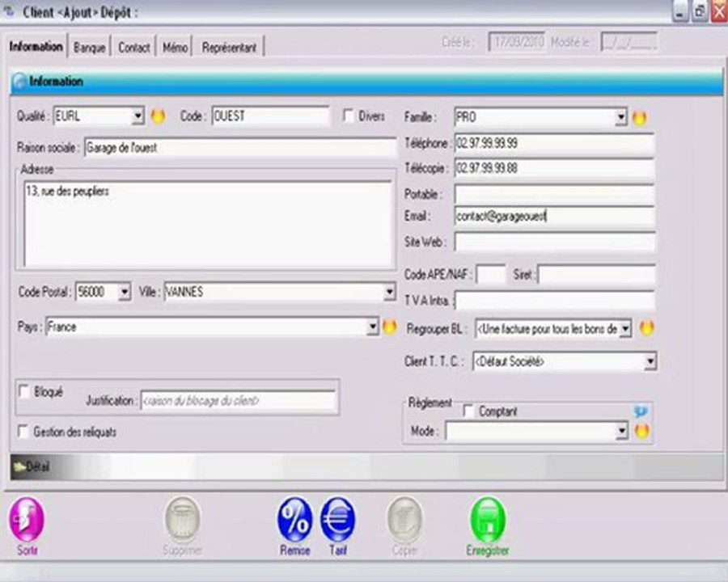The image size is (728, 582).
Task: Expand the Client T.T.C. dropdown
Action: point(650,361)
